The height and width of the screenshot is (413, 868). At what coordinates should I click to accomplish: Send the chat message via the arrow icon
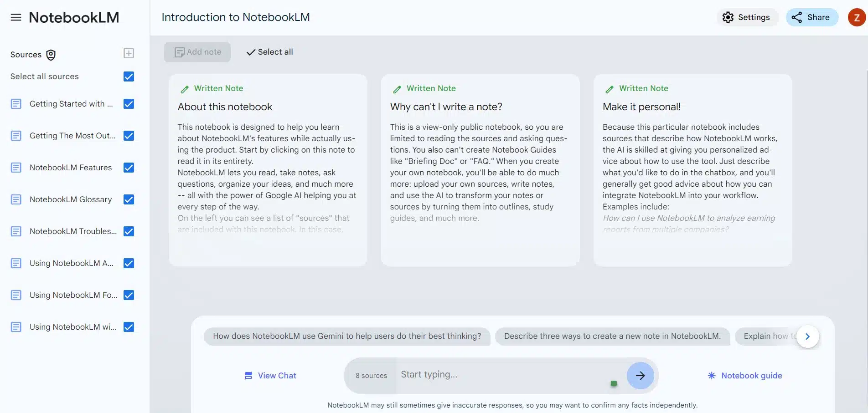[640, 376]
